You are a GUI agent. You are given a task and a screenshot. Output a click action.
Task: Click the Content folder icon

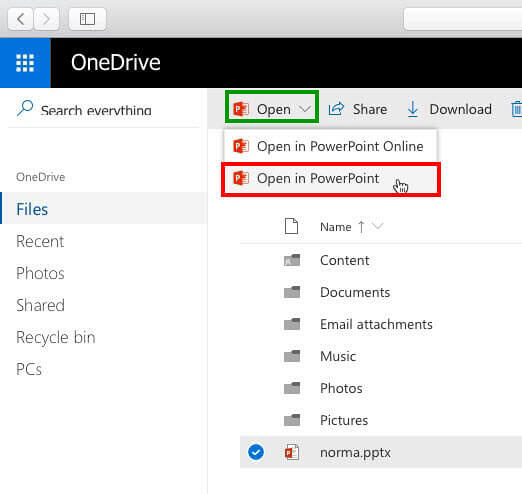(292, 260)
